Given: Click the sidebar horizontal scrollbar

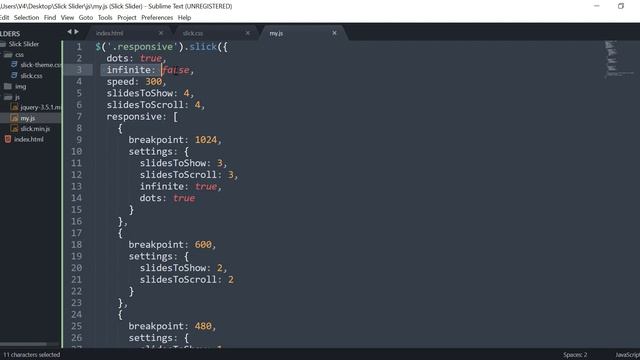Looking at the screenshot, I should (23, 344).
